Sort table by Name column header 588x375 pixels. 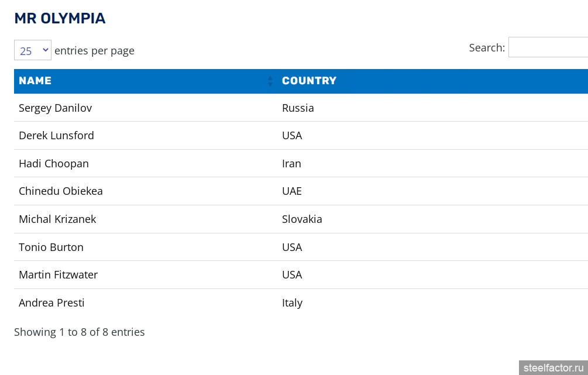click(35, 81)
